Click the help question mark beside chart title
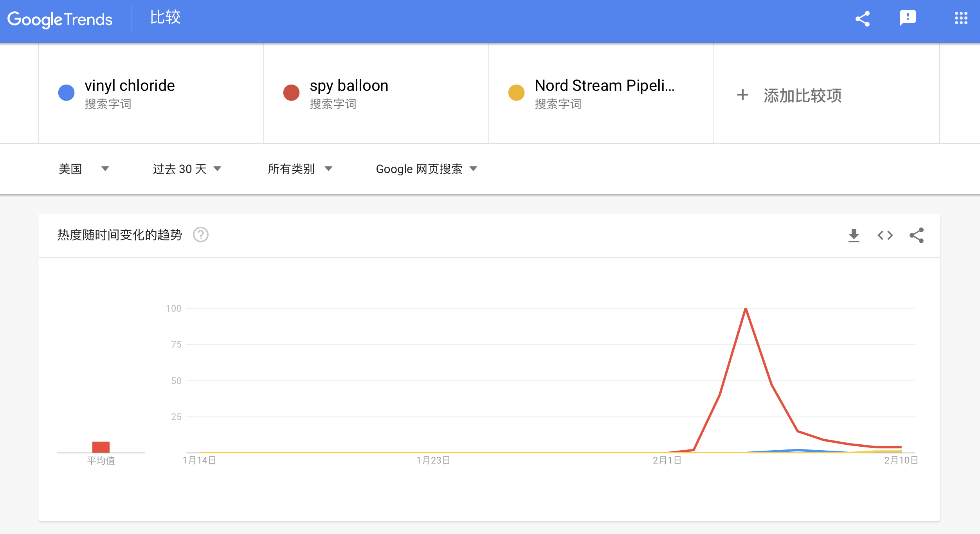Screen dimensions: 980x534 tap(201, 235)
